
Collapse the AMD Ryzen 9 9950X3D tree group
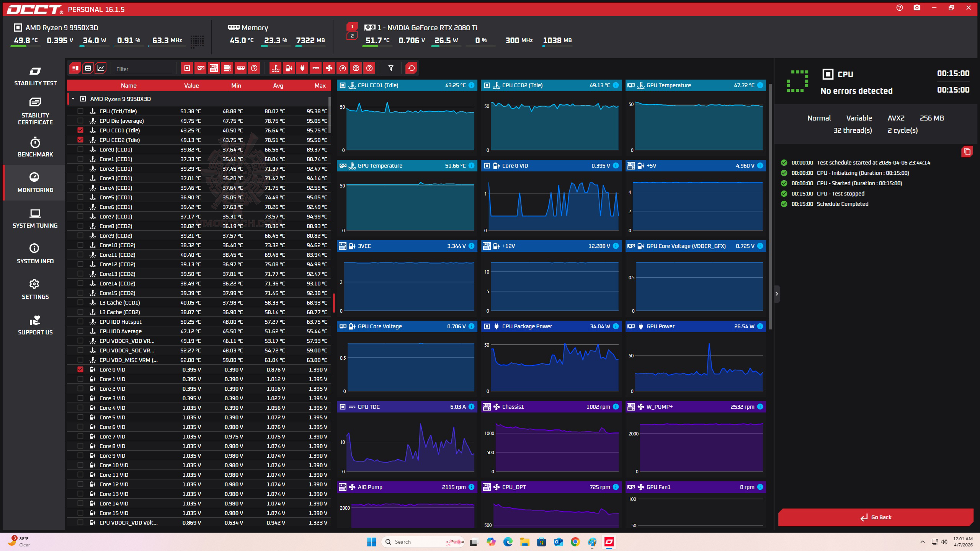pyautogui.click(x=73, y=99)
